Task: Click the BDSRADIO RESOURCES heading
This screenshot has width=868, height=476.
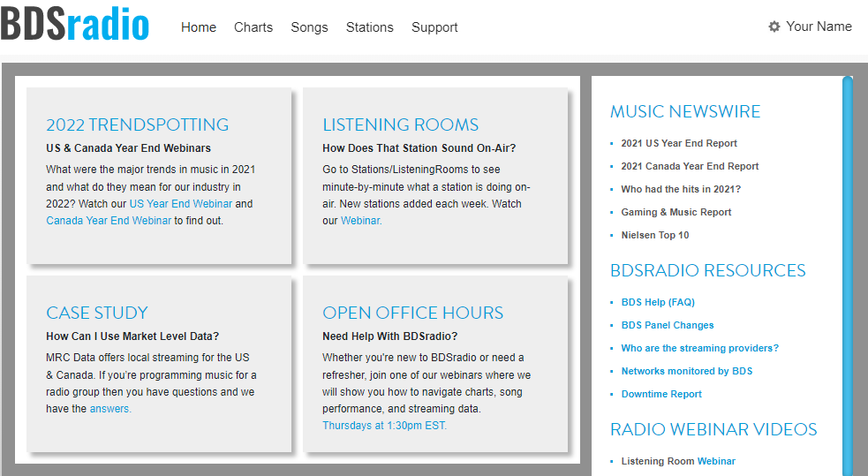Action: [708, 270]
